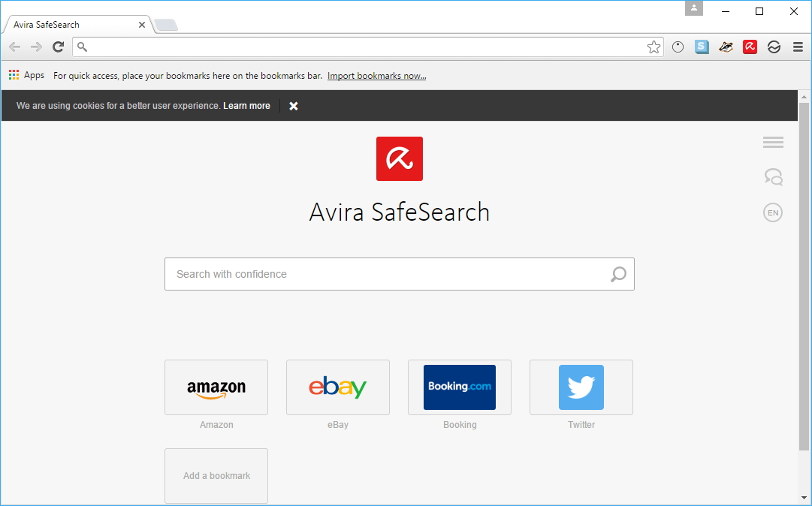Click the browser forward arrow

[x=36, y=47]
